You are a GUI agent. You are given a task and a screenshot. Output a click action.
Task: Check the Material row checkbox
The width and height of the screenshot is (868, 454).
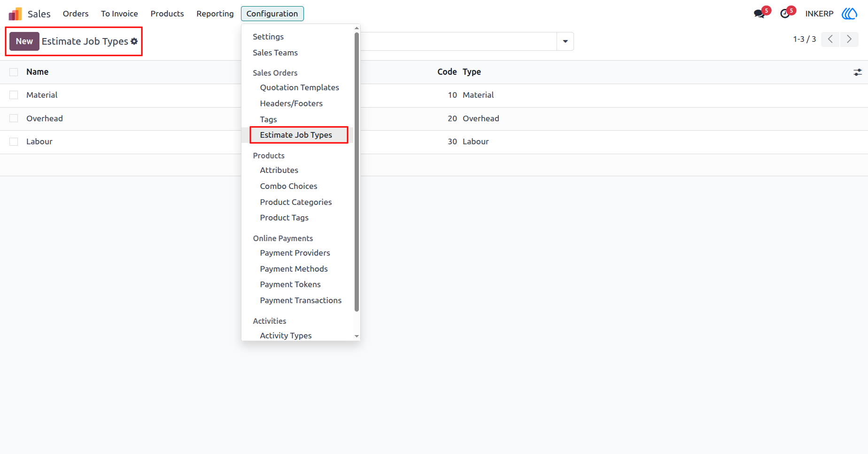[14, 95]
